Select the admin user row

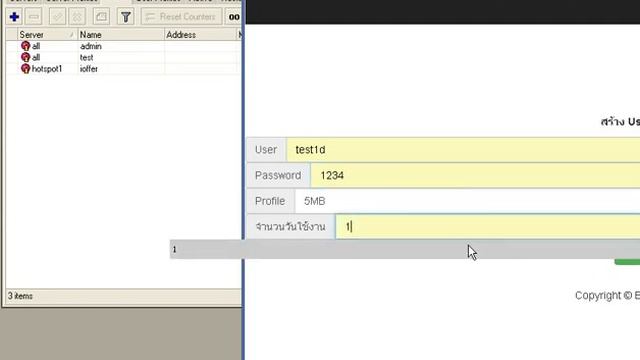[x=123, y=46]
